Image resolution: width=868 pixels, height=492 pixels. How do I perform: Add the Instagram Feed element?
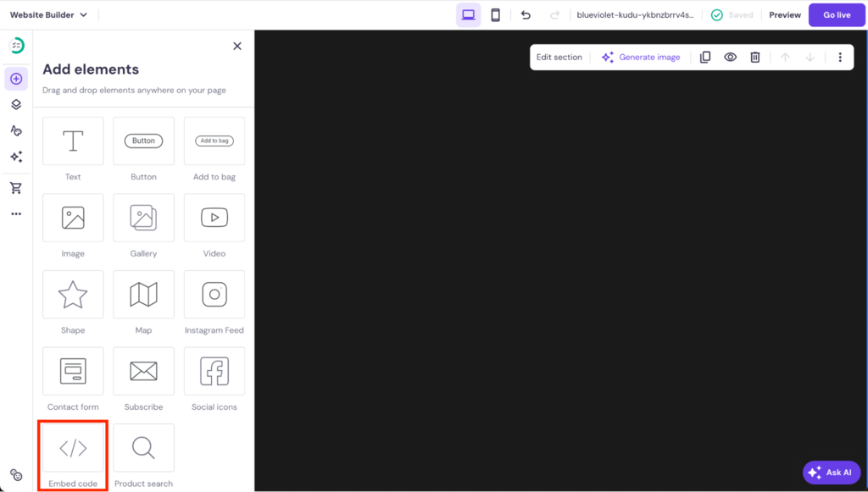[x=214, y=295]
